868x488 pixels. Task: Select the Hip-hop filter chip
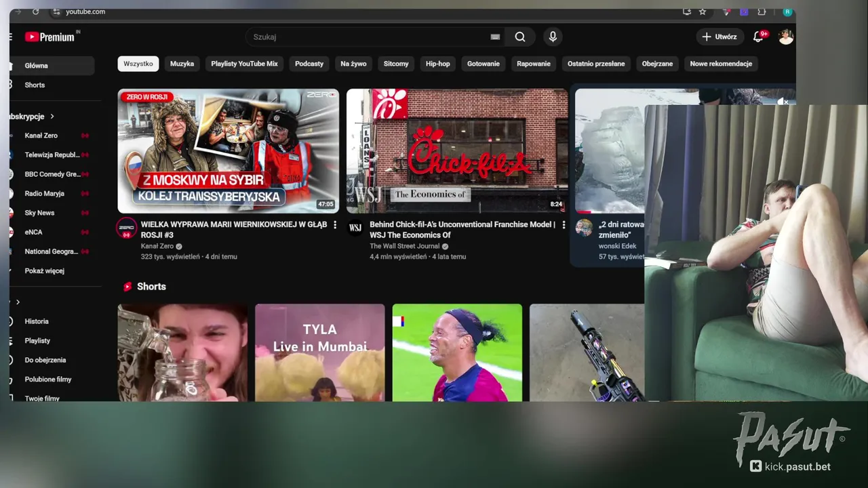438,64
